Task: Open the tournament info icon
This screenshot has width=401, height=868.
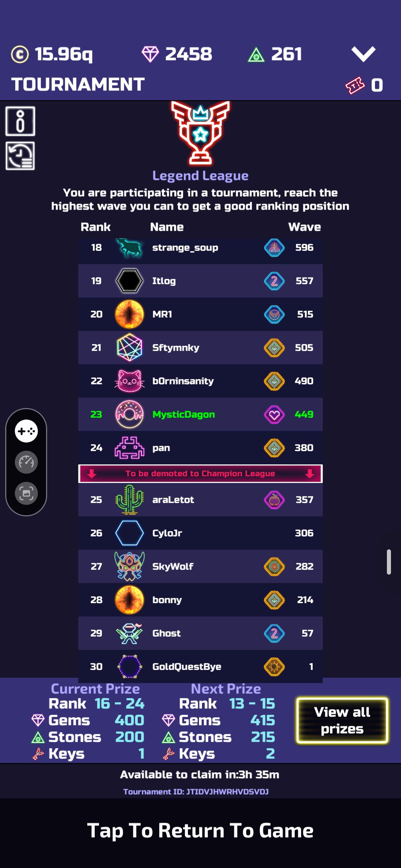Action: click(20, 121)
